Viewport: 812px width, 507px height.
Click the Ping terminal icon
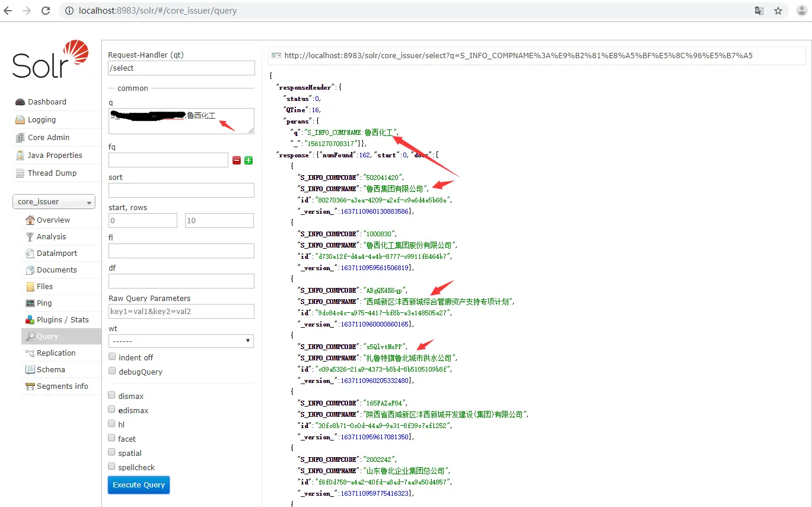(30, 303)
